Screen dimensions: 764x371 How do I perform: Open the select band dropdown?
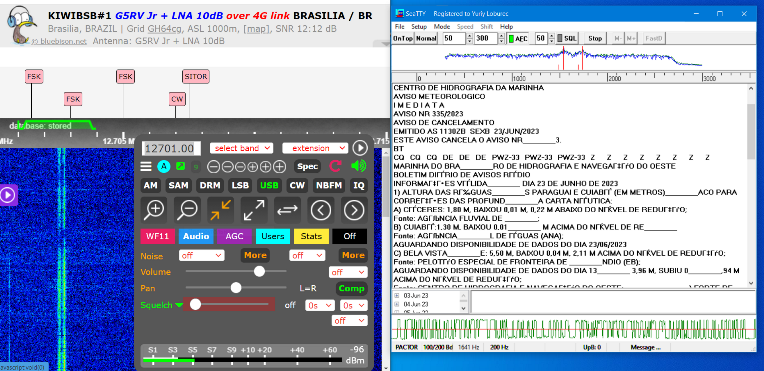(242, 148)
